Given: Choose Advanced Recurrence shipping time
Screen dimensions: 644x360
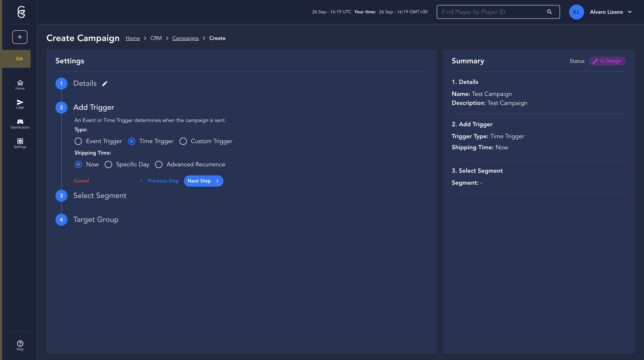Looking at the screenshot, I should pyautogui.click(x=159, y=164).
